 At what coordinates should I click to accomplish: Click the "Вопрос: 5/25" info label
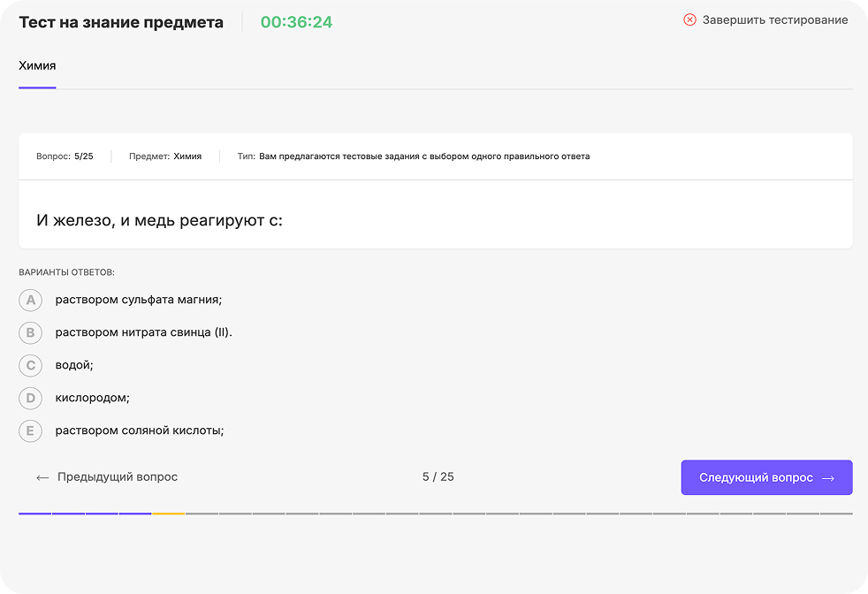(x=62, y=156)
